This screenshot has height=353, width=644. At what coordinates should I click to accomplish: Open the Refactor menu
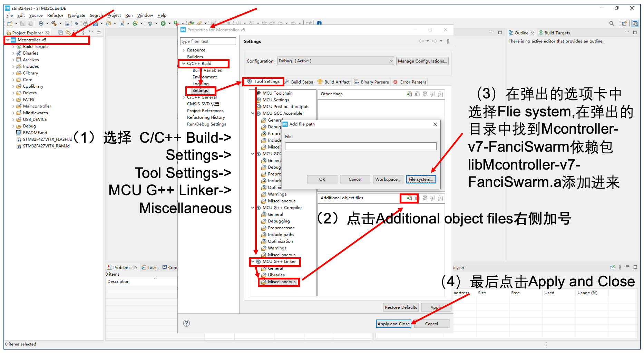point(55,15)
